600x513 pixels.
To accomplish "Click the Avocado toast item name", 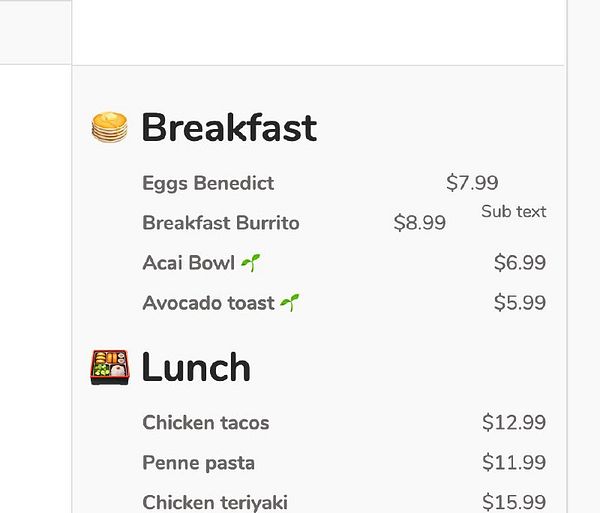I will pos(208,303).
